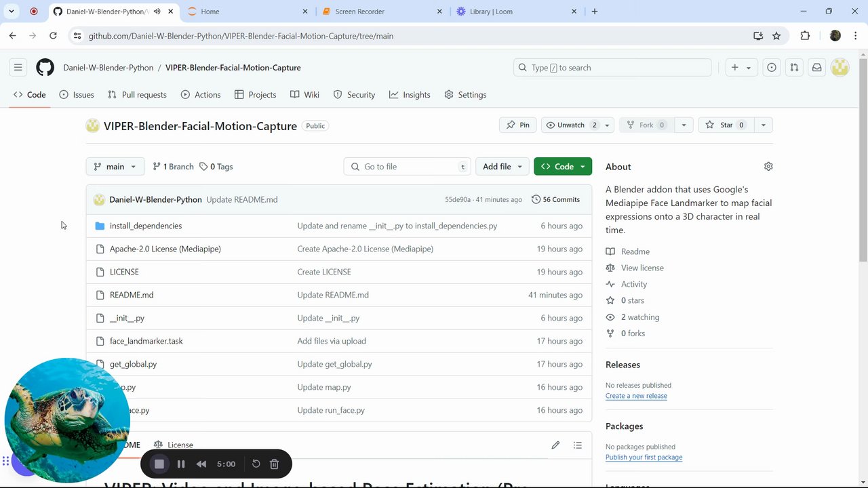Open the Daniel-W-Blender-Python owner link in breadcrumb
The width and height of the screenshot is (868, 488).
[108, 67]
